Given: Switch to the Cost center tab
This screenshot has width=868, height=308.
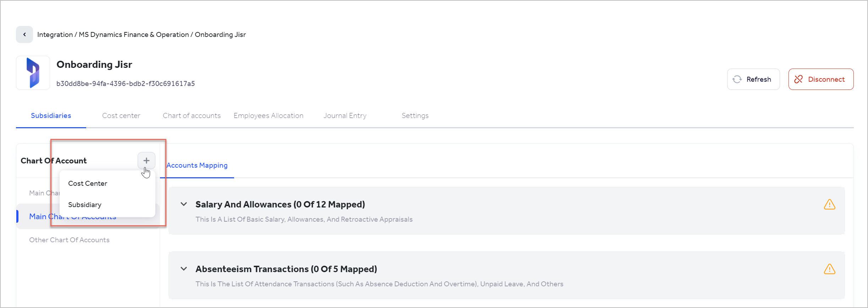Looking at the screenshot, I should coord(121,115).
